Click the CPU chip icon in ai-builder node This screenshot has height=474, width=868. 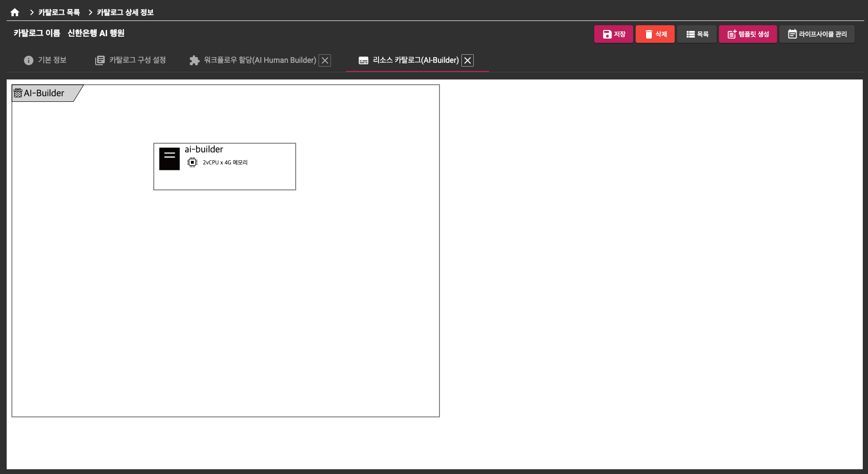click(192, 162)
